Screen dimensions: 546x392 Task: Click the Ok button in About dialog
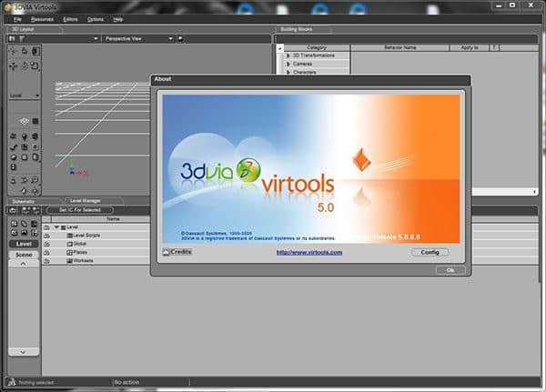(x=450, y=270)
